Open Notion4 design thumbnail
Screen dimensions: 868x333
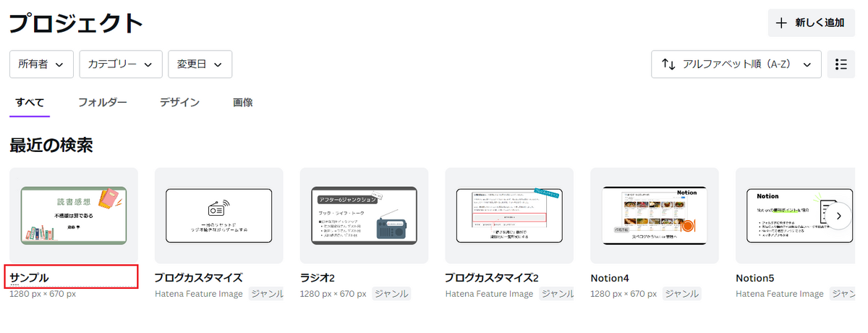pos(655,216)
